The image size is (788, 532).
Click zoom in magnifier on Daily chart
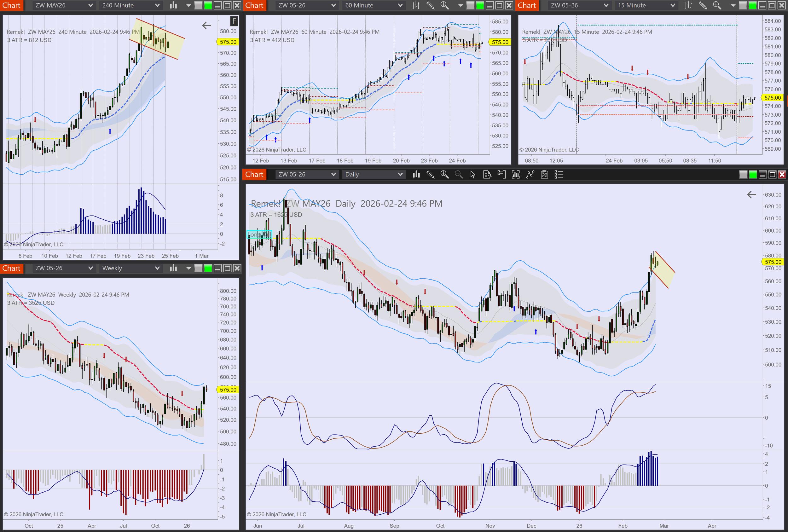[444, 175]
